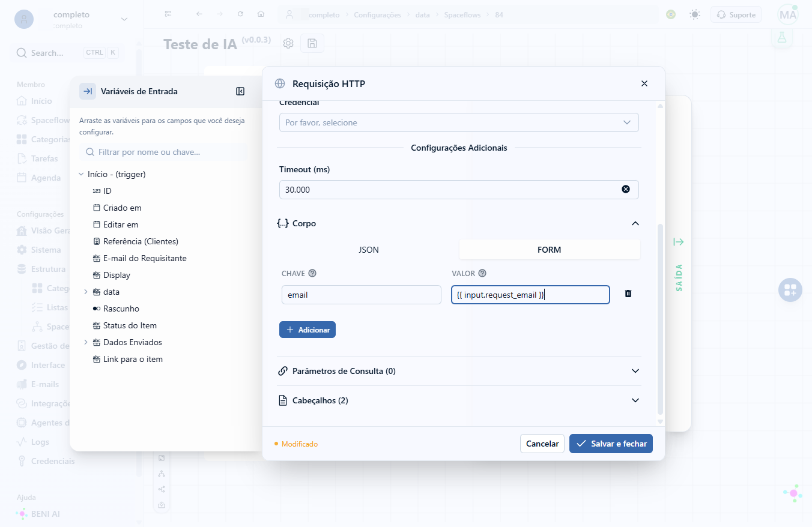Viewport: 812px width, 527px height.
Task: Expand the Dados Enviados node
Action: 85,342
